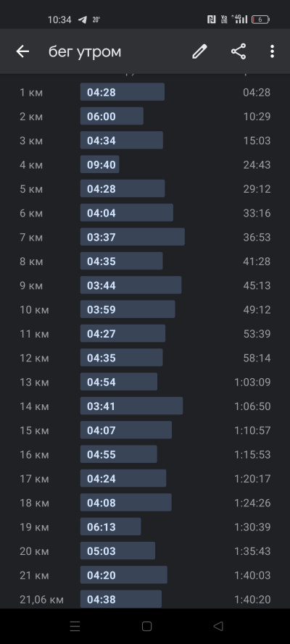290x644 pixels.
Task: Tap the share icon
Action: coord(239,51)
